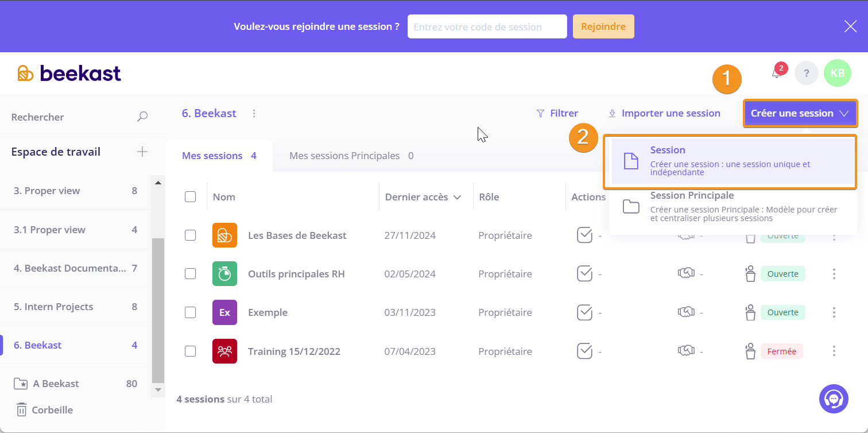868x433 pixels.
Task: Click the search magnifier icon
Action: [x=142, y=117]
